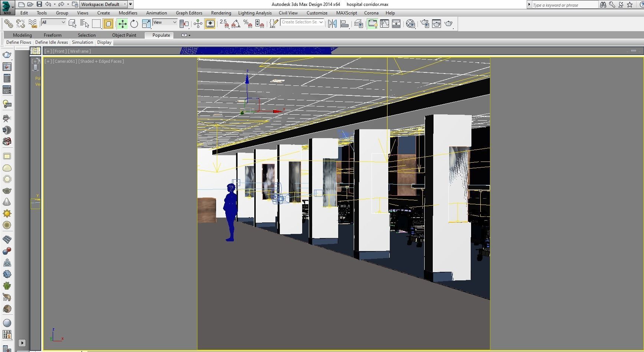Image resolution: width=644 pixels, height=352 pixels.
Task: Open the Rendered Frame Window
Action: click(437, 24)
